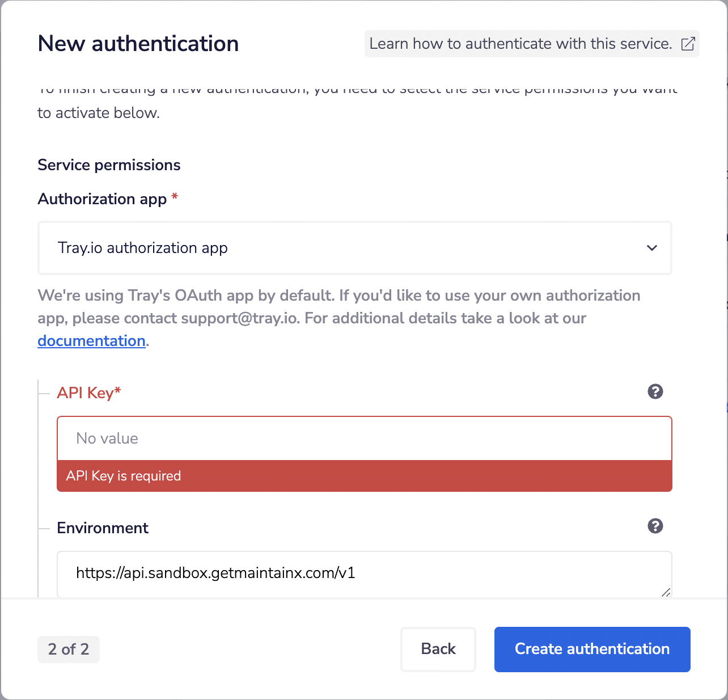This screenshot has width=728, height=700.
Task: Click inside the API Key input field
Action: [x=364, y=438]
